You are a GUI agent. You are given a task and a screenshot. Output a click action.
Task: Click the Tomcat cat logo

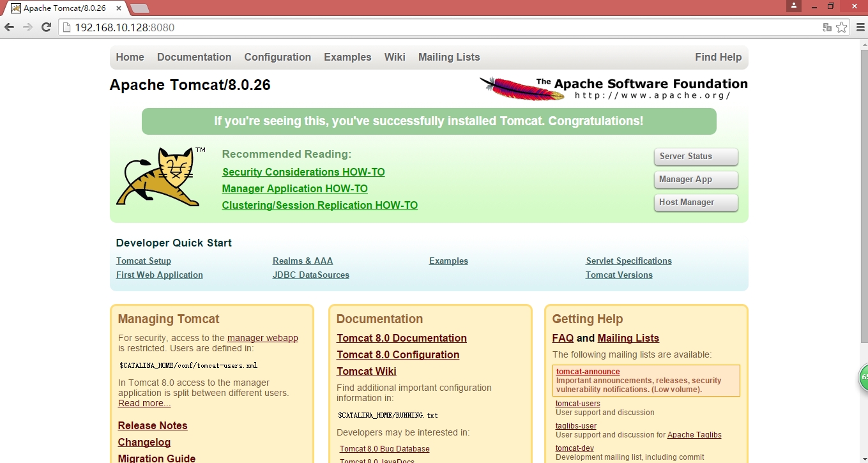pos(160,177)
